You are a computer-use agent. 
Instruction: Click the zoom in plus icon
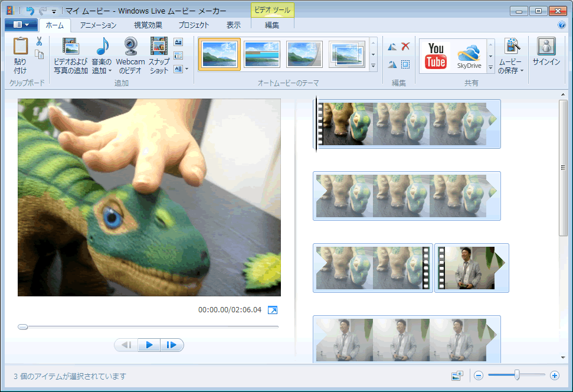(554, 375)
